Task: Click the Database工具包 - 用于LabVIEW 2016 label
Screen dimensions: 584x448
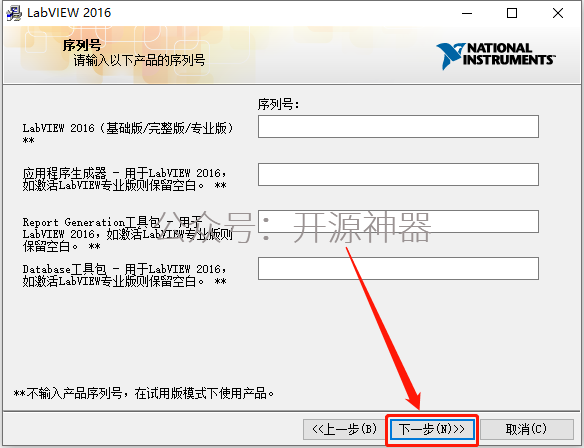Action: [124, 275]
